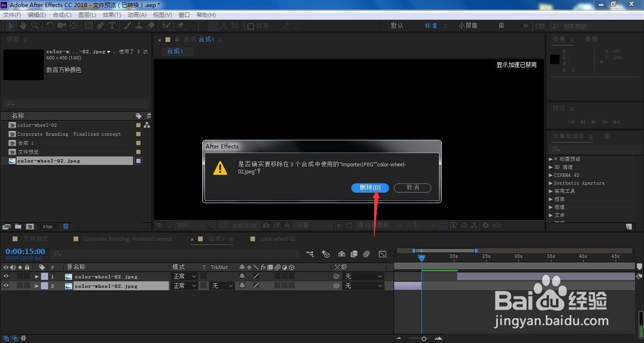The image size is (644, 343).
Task: Expand layer 1 properties triangle
Action: pyautogui.click(x=37, y=276)
